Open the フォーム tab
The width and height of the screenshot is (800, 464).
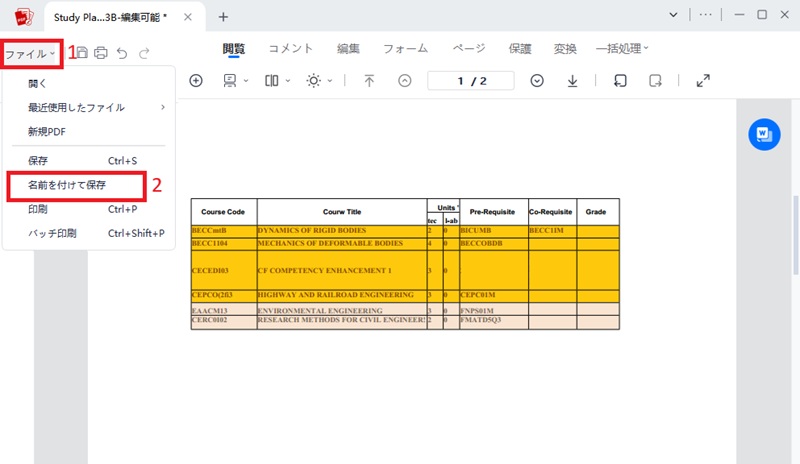406,48
